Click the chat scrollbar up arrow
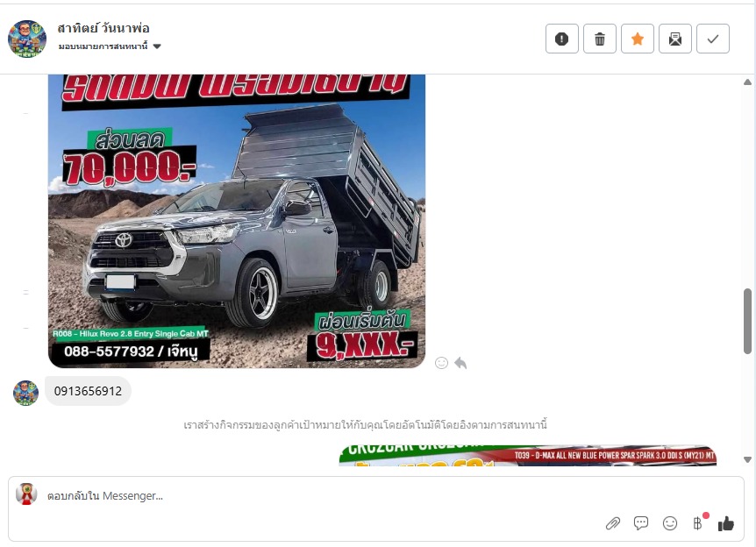Viewport: 756px width, 547px height. click(x=747, y=82)
